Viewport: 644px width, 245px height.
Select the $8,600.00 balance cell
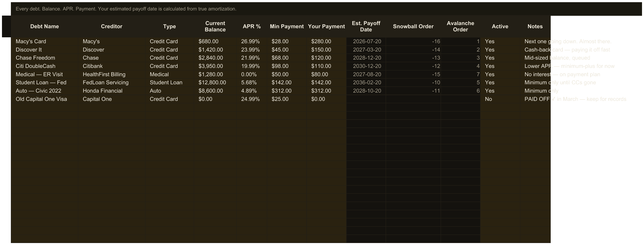coord(215,91)
